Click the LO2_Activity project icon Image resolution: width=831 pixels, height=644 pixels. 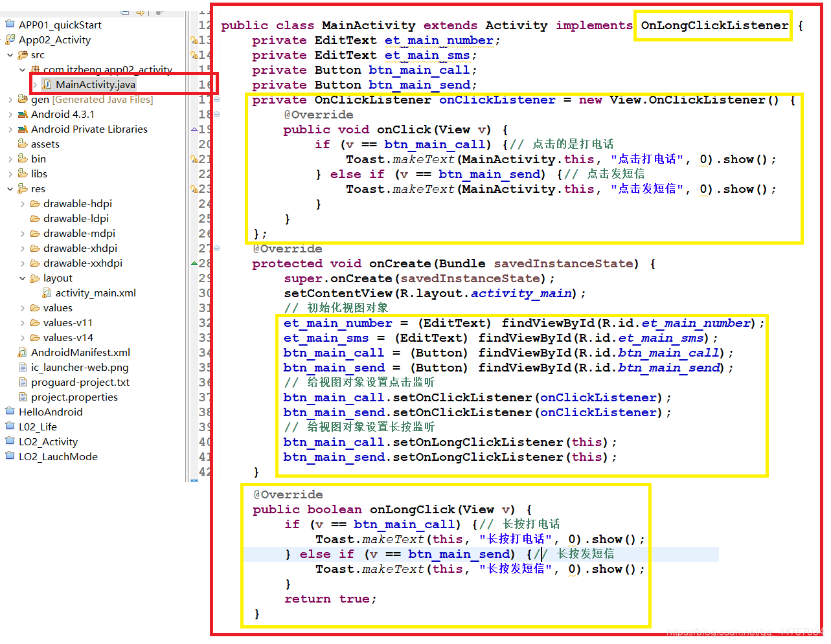10,441
